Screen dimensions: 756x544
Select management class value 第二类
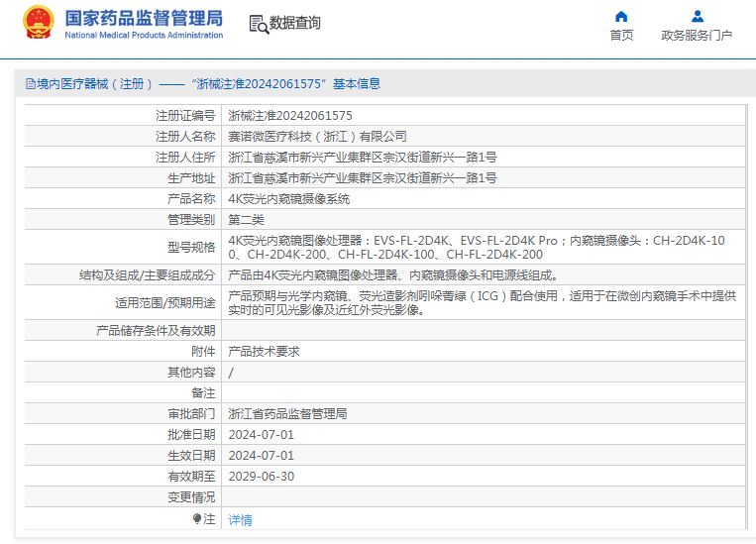point(246,219)
